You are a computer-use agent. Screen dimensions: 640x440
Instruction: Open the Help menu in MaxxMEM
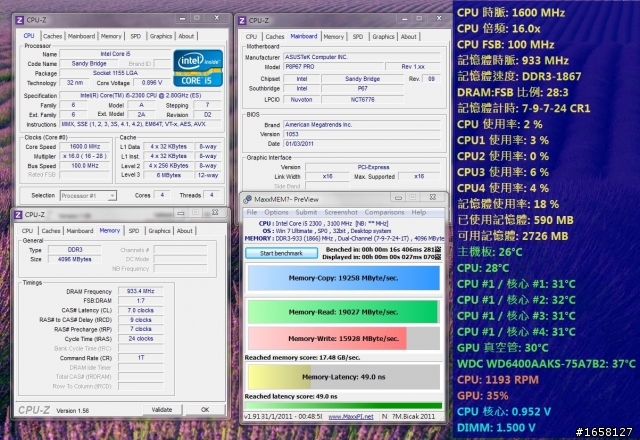[x=419, y=212]
